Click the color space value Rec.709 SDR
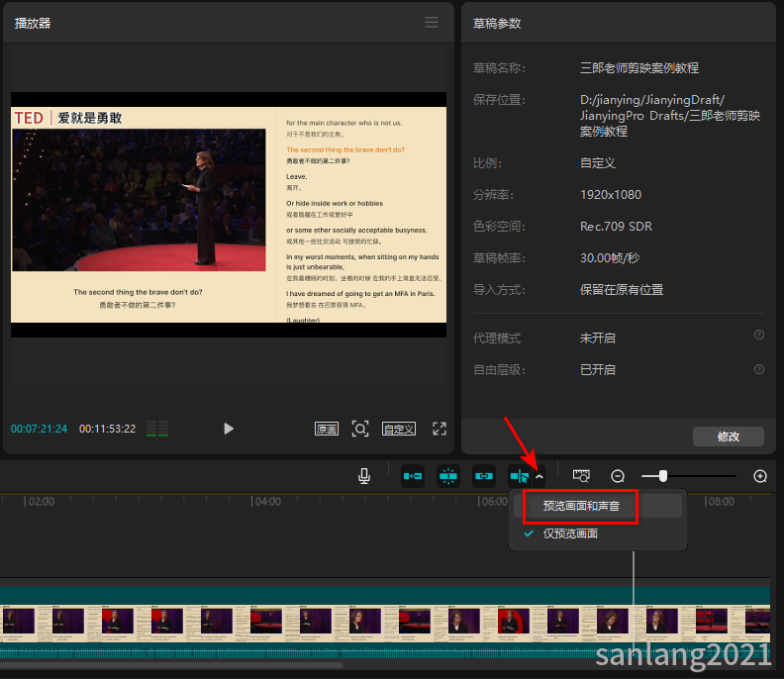Screen dimensions: 784x679 coord(616,227)
